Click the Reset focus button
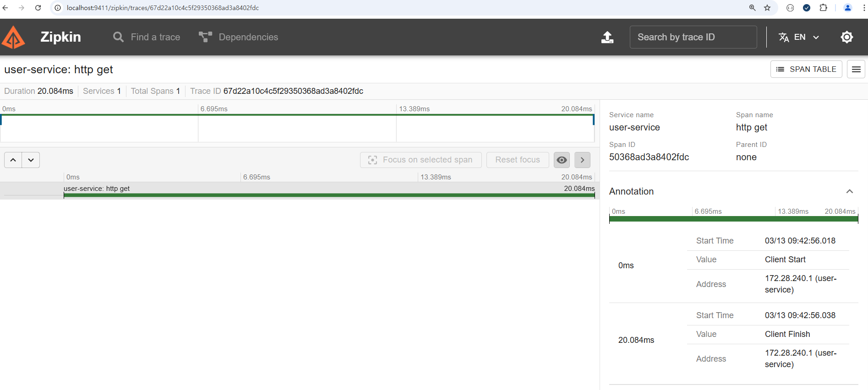Viewport: 868px width, 390px height. [518, 160]
